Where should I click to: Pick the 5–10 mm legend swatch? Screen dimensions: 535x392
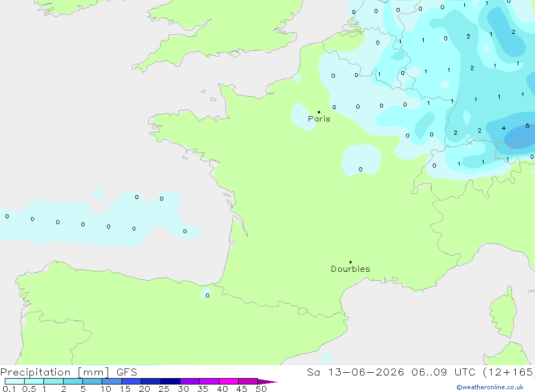tap(93, 381)
